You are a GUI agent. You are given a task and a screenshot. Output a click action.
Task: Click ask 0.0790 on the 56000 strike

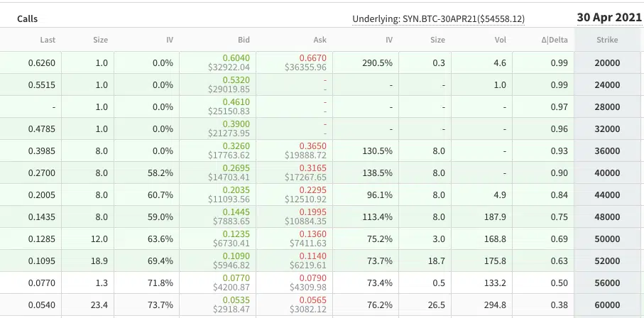(x=312, y=278)
